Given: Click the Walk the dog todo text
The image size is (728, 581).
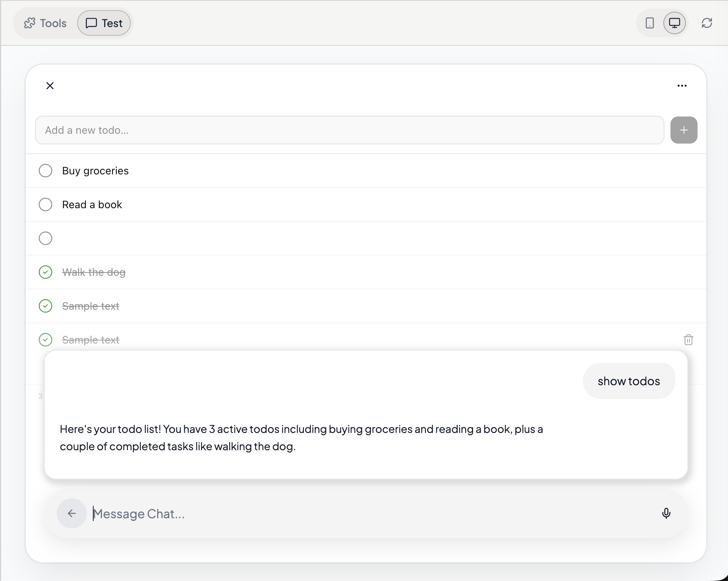Looking at the screenshot, I should (94, 272).
